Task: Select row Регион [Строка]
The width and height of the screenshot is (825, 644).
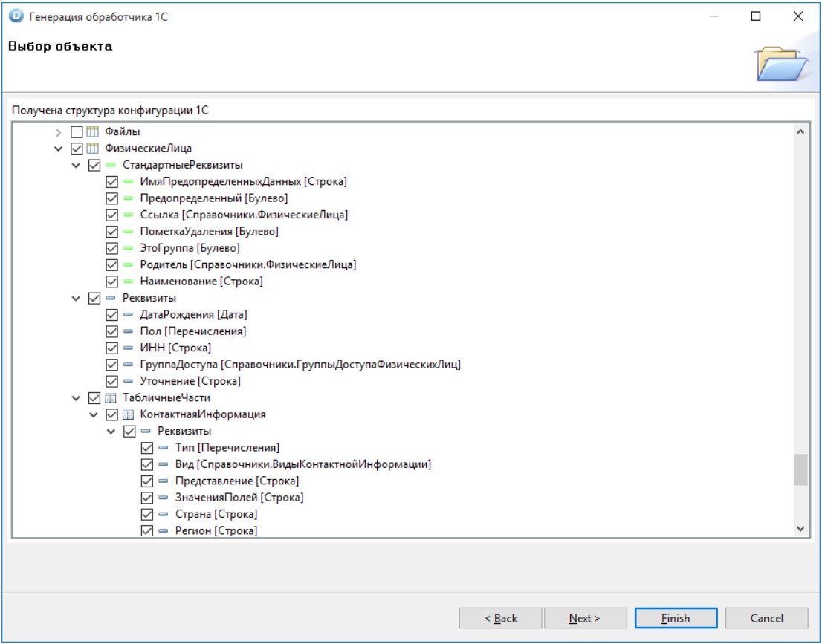Action: tap(216, 531)
